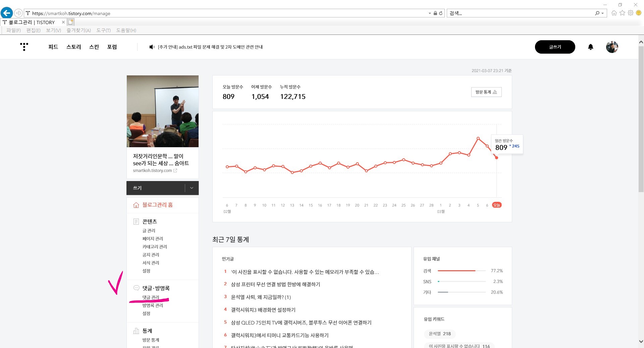Click the black 글쓰기 button
This screenshot has width=644, height=348.
click(555, 47)
